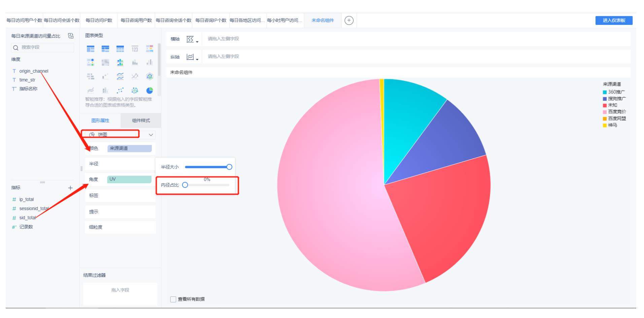Choose the waterfall chart type icon
The height and width of the screenshot is (318, 644).
(105, 76)
